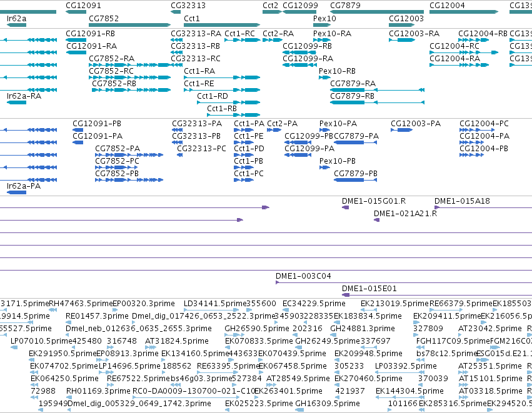Select transcript label Cct1-RA
Image resolution: width=532 pixels, height=413 pixels.
[199, 71]
